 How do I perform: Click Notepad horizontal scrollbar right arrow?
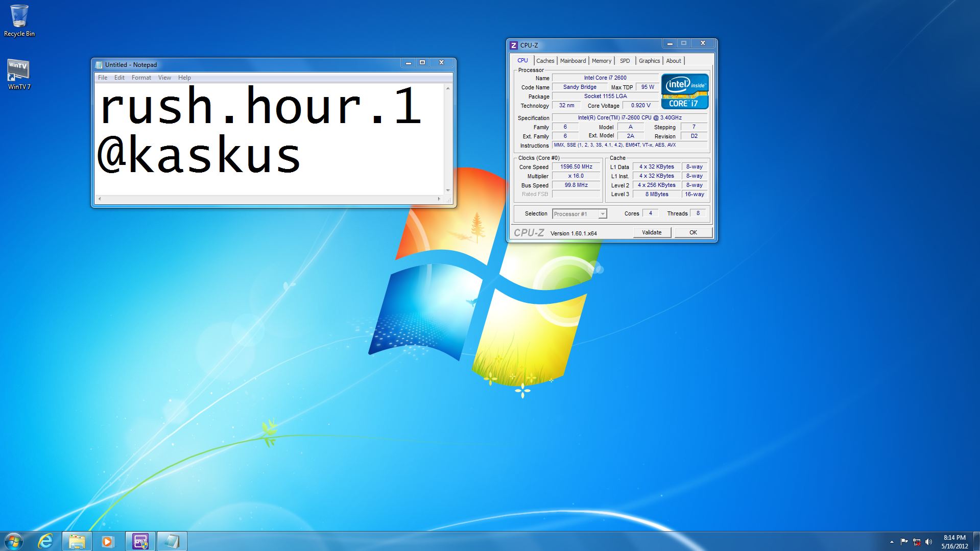[x=439, y=199]
